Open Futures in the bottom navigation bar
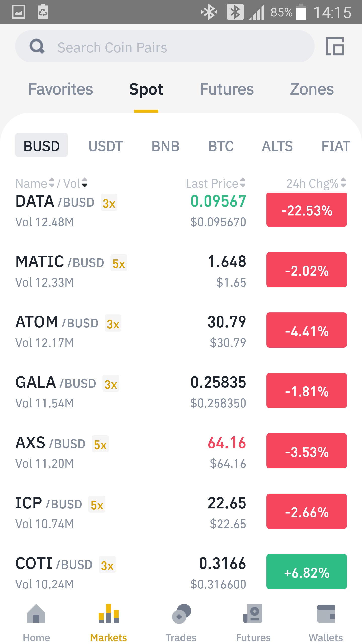The image size is (362, 644). click(253, 623)
